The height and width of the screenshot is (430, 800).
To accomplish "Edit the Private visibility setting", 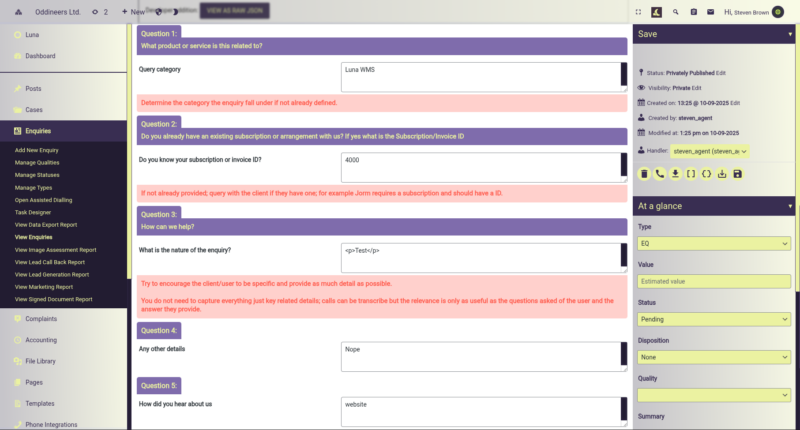I will click(696, 88).
